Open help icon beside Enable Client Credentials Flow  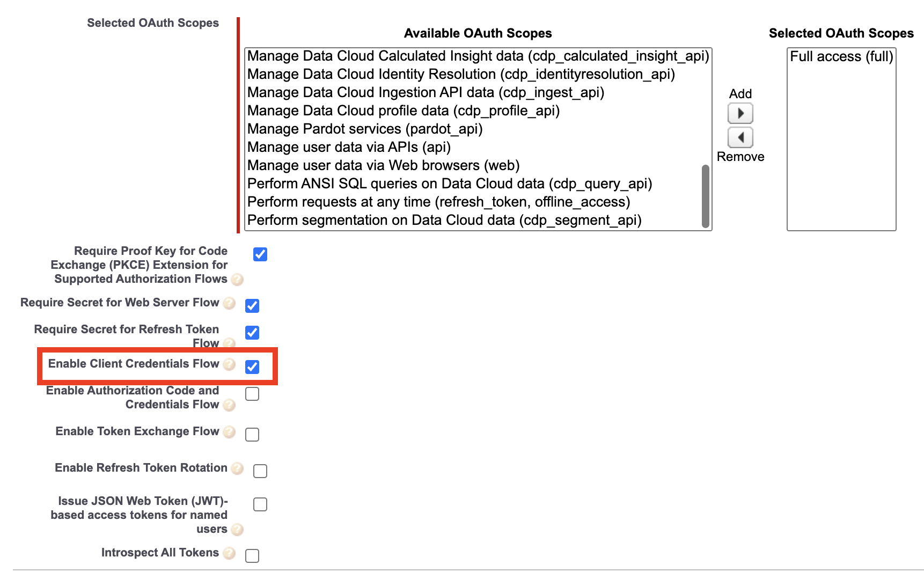tap(229, 364)
